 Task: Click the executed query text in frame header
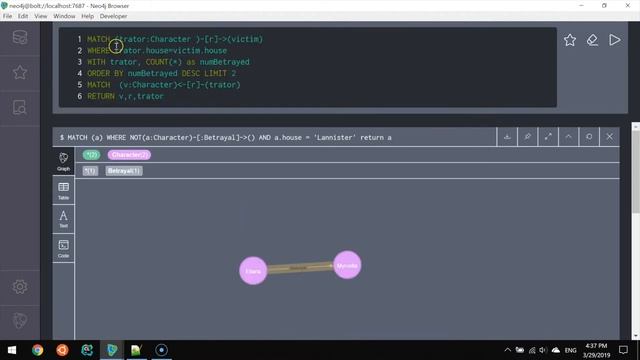pos(226,138)
